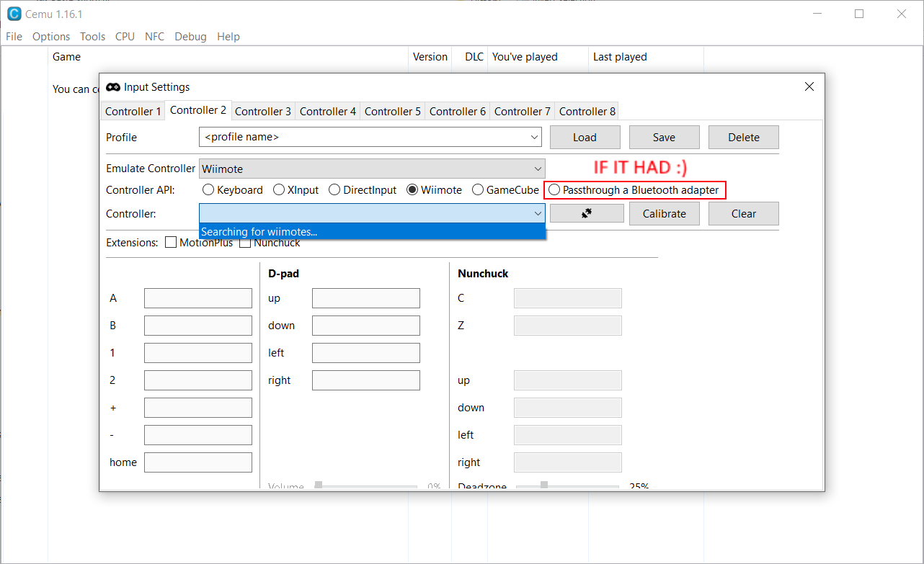Switch to the Controller 4 tab
Image resolution: width=924 pixels, height=564 pixels.
(328, 112)
